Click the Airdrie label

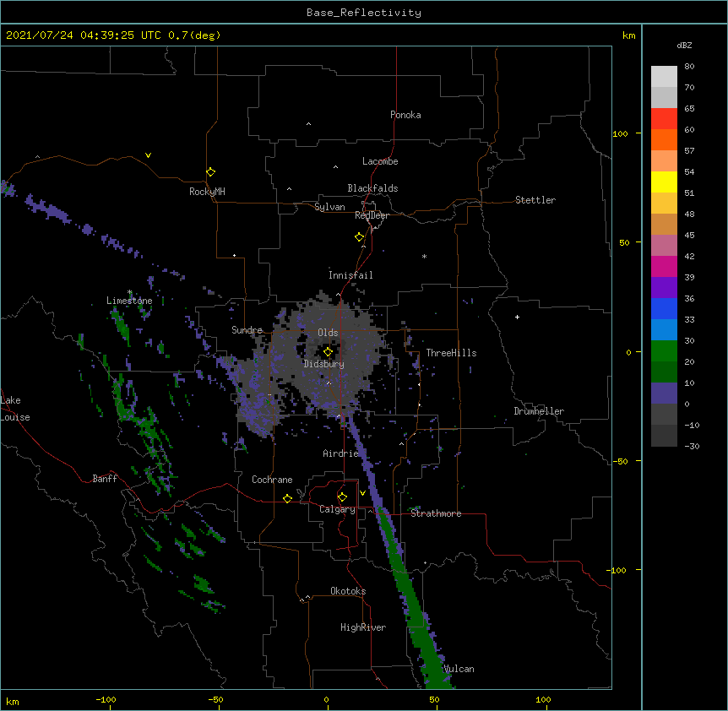(340, 453)
